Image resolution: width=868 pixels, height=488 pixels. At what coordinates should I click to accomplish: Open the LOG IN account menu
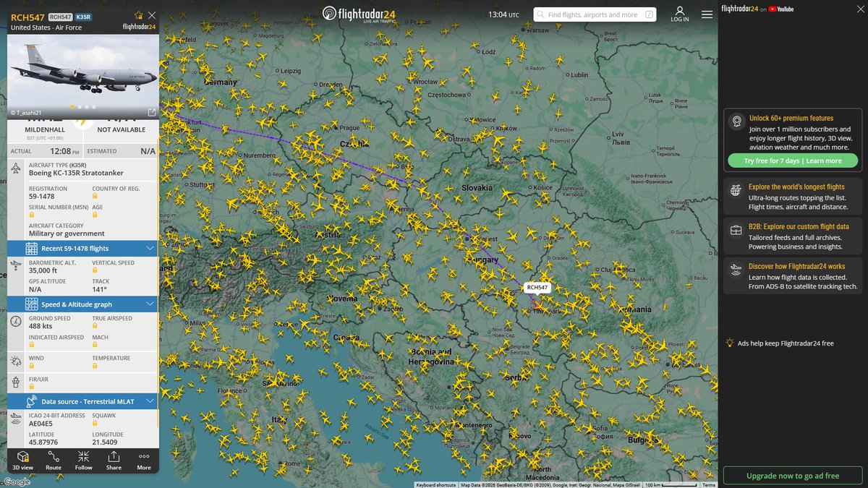click(680, 14)
